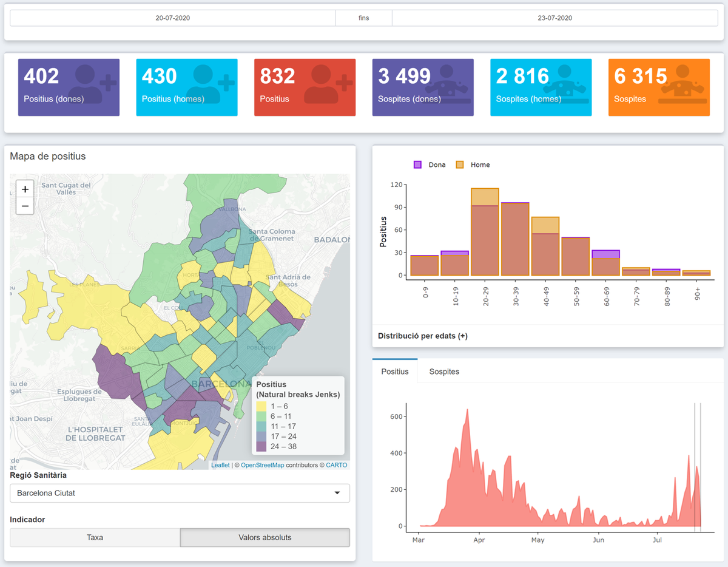Click the icon in Sospites (homes) card
Screen dimensions: 728x567
[565, 83]
